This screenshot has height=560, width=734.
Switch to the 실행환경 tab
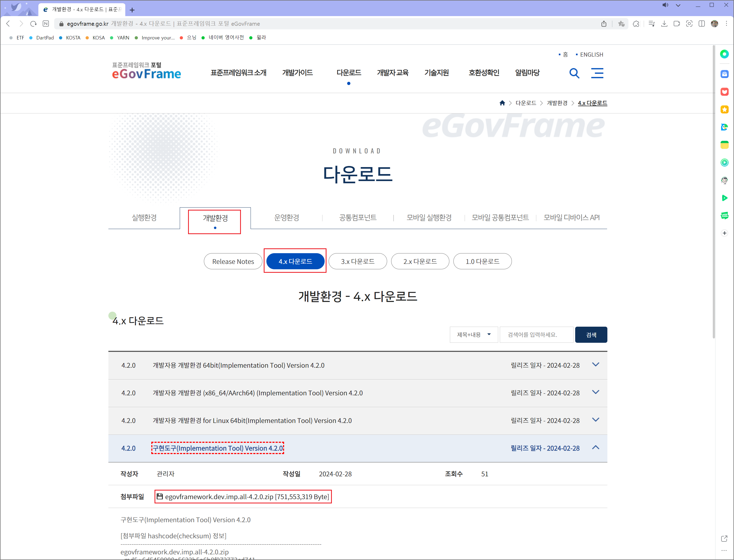tap(144, 218)
